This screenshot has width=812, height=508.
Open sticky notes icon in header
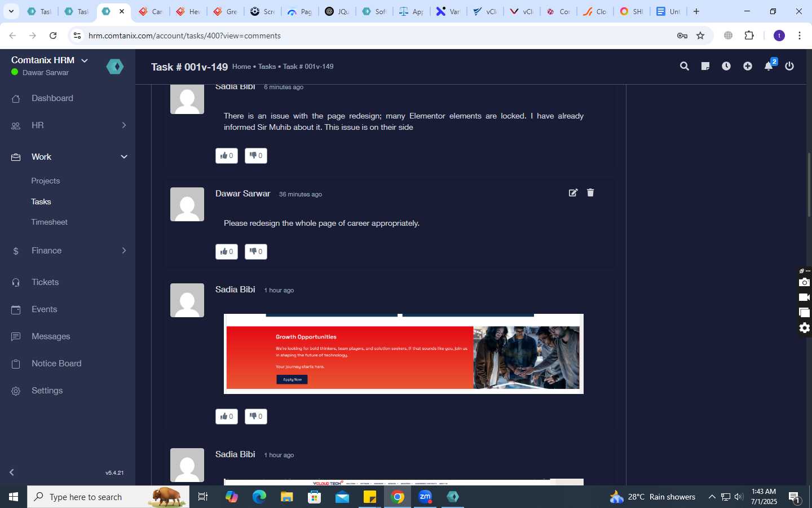[x=705, y=66]
